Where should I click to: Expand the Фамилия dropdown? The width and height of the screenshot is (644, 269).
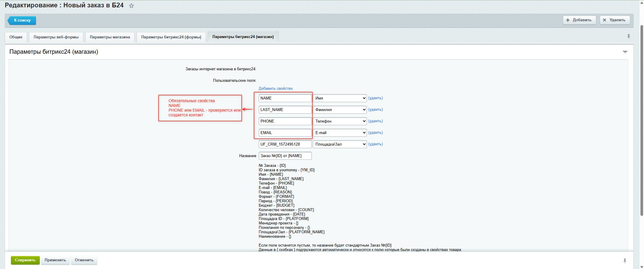click(x=340, y=110)
